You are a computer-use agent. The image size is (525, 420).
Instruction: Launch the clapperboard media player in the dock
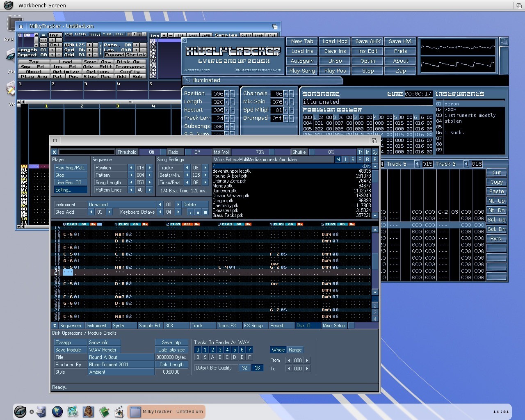point(119,411)
